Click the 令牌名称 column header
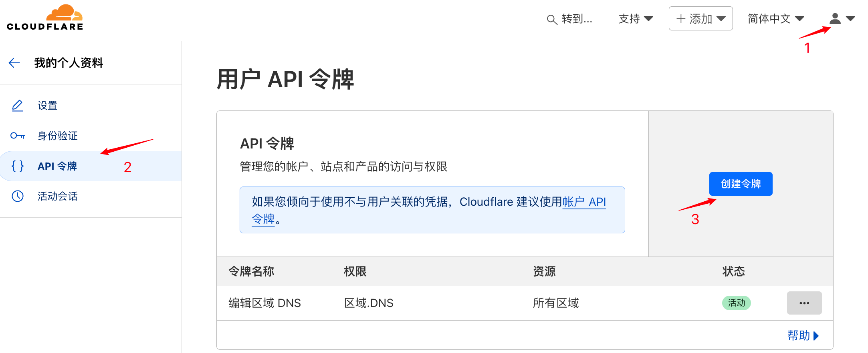This screenshot has height=353, width=868. (251, 271)
